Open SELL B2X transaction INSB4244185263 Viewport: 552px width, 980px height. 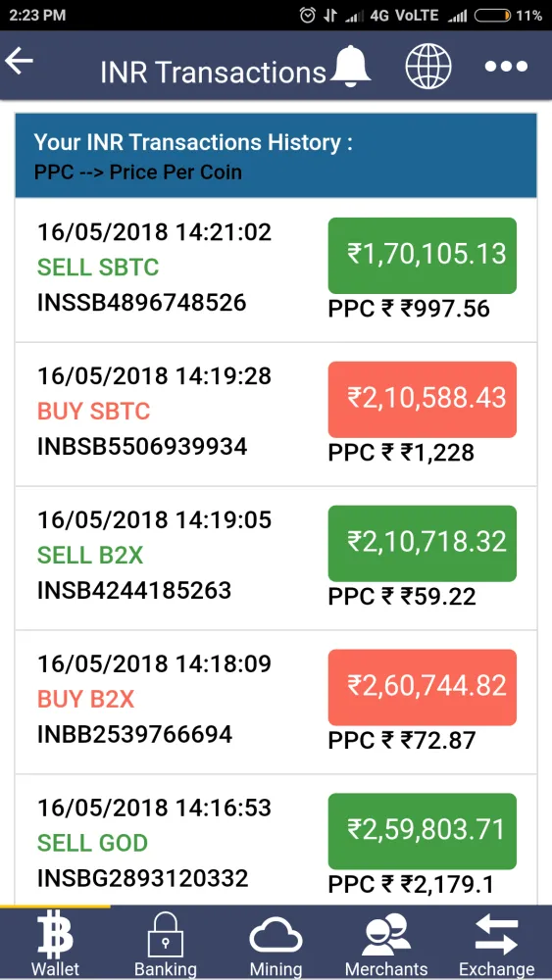(x=276, y=559)
